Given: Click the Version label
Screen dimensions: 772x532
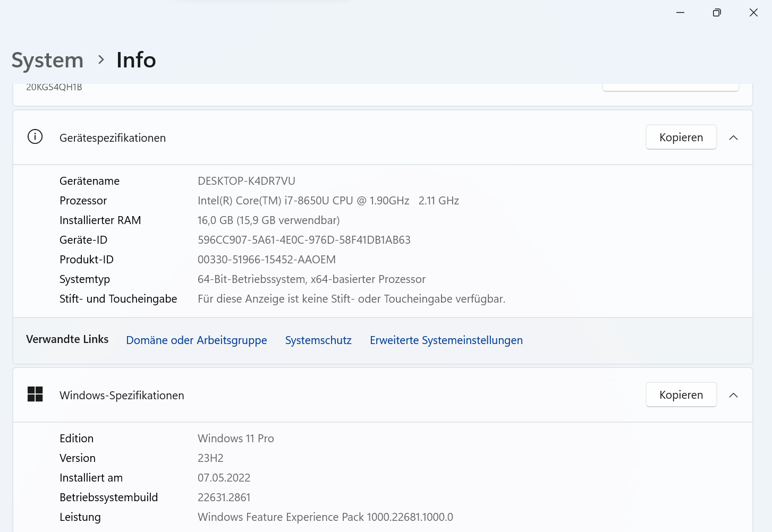Looking at the screenshot, I should click(x=78, y=458).
